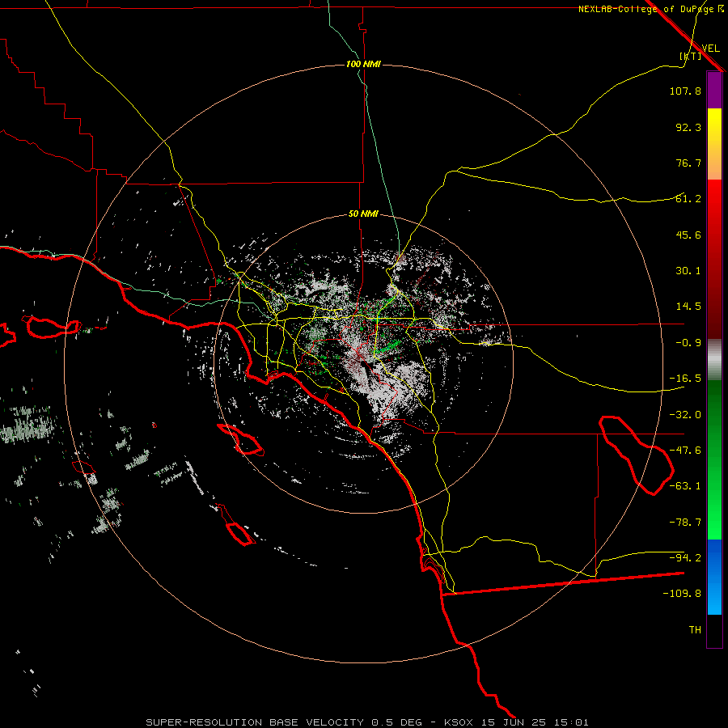Image resolution: width=728 pixels, height=728 pixels.
Task: Click the green segment of velocity color bar
Action: [714, 459]
